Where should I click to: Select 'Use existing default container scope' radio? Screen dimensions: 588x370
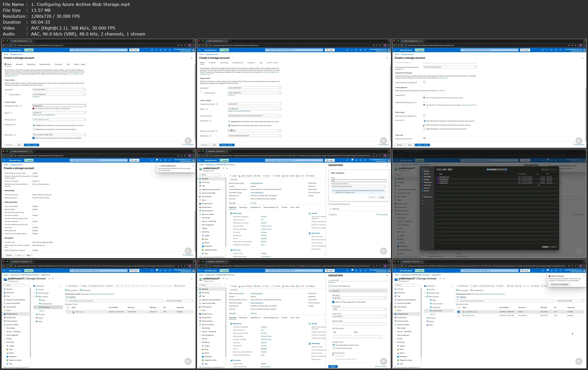(x=334, y=345)
